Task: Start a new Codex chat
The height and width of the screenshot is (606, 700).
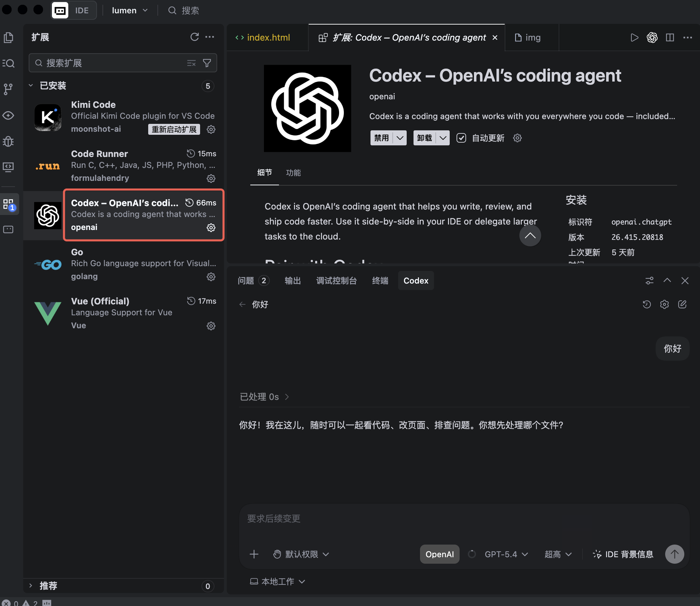Action: click(x=682, y=304)
